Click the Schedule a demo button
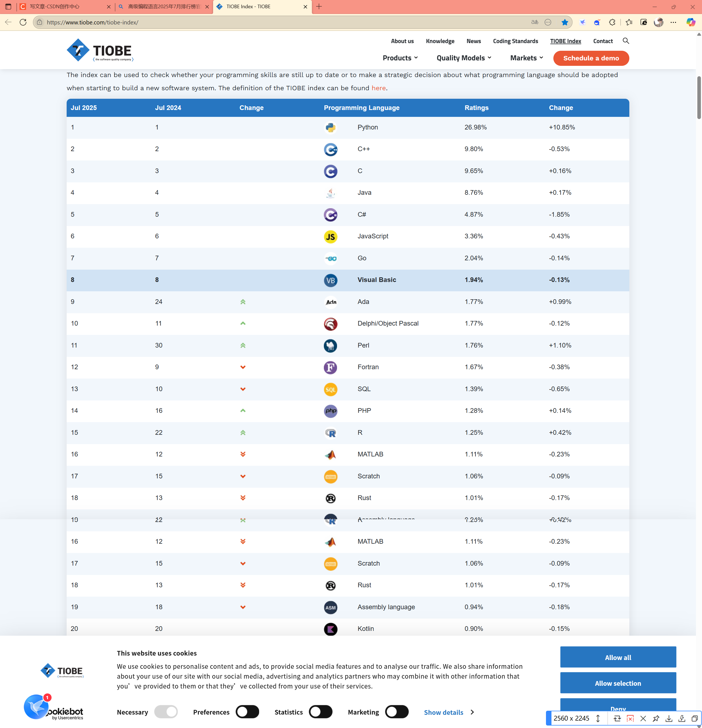 [x=591, y=58]
